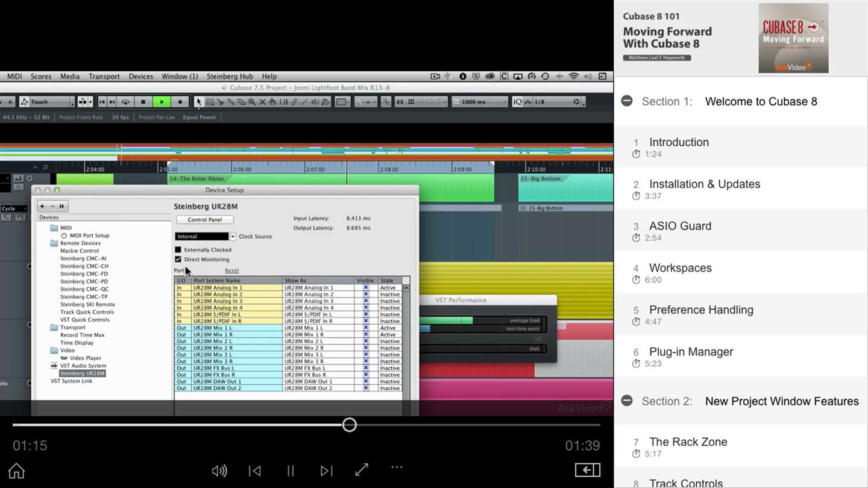Screen dimensions: 868x488
Task: Skip to the previous video
Action: tap(255, 471)
